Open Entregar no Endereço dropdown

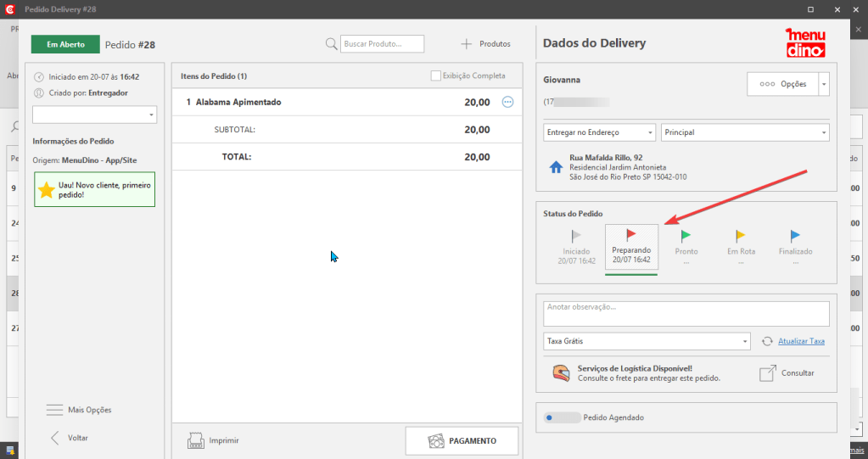click(x=600, y=132)
